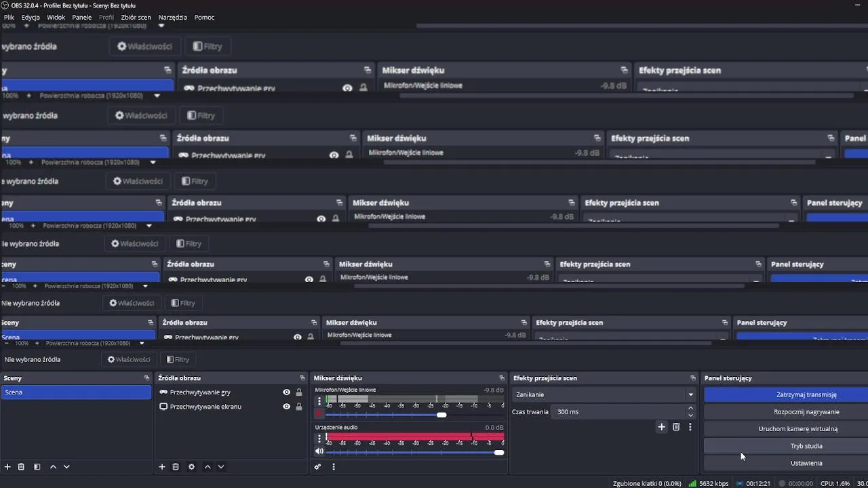Open the Plik menu

click(9, 17)
